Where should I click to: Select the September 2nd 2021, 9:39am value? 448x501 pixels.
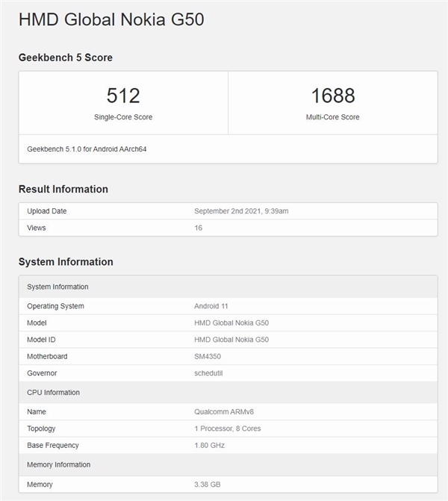click(x=241, y=211)
